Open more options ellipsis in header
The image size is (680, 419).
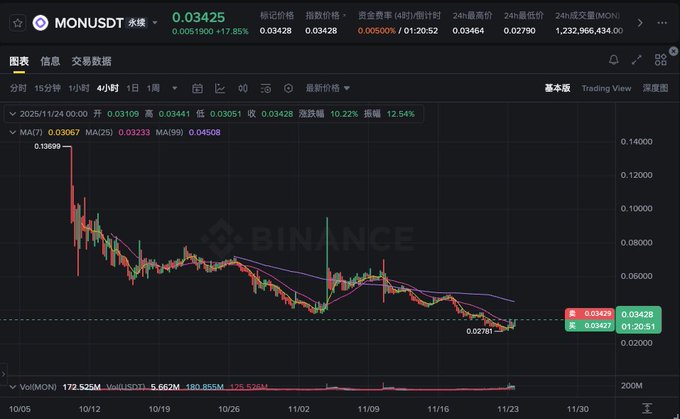pos(662,23)
